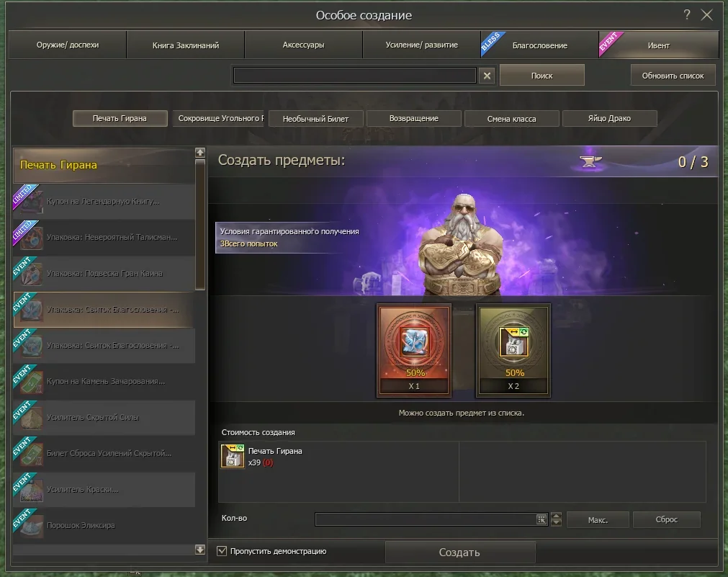Switch to the Книга Заклинаний tab

click(186, 45)
